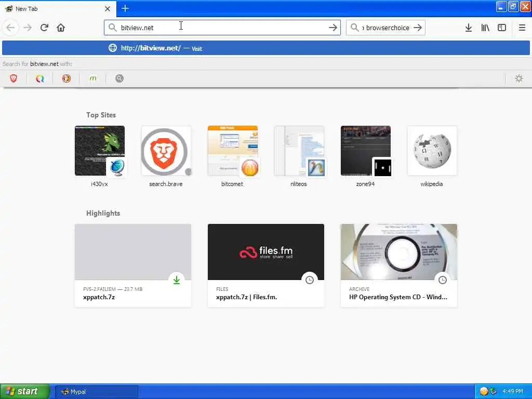Viewport: 532px width, 399px height.
Task: Open the nliteos top site tile
Action: tap(299, 151)
